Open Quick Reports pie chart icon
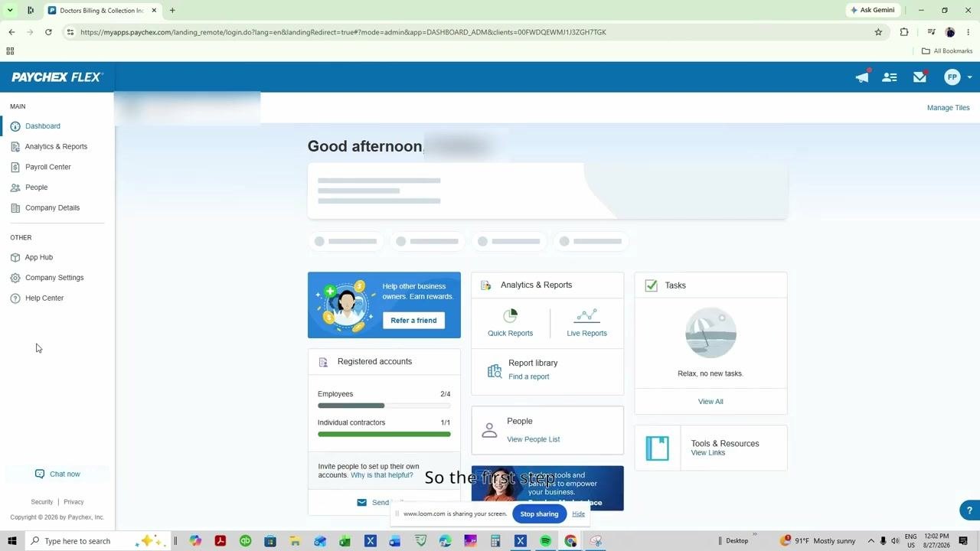Screen dimensions: 980x551 [510, 315]
